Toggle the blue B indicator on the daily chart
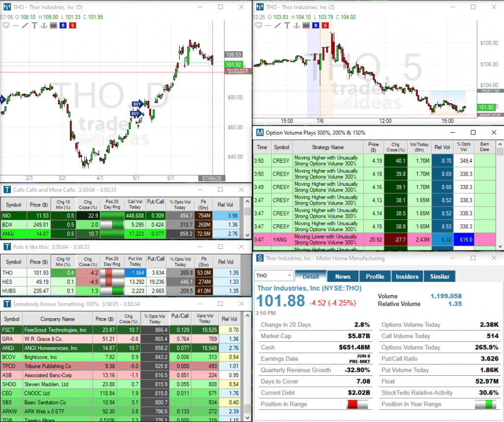The image size is (504, 422). click(x=63, y=26)
